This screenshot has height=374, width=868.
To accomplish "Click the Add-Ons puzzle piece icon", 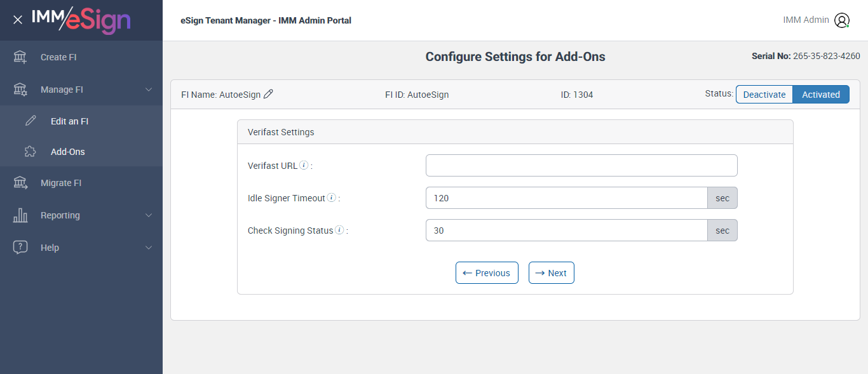I will click(31, 152).
